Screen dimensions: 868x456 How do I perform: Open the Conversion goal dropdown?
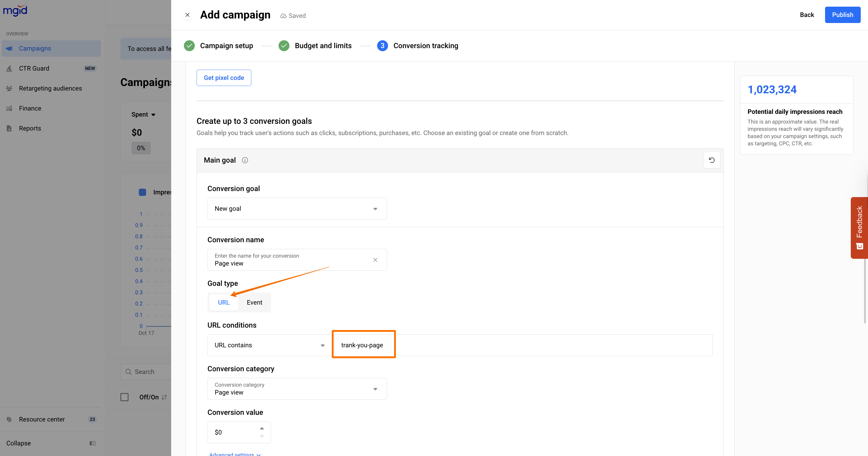[x=297, y=209]
